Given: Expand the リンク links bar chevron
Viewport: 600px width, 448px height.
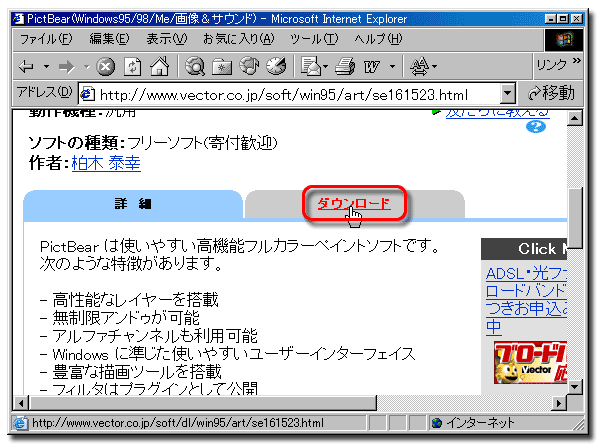Looking at the screenshot, I should (x=576, y=61).
